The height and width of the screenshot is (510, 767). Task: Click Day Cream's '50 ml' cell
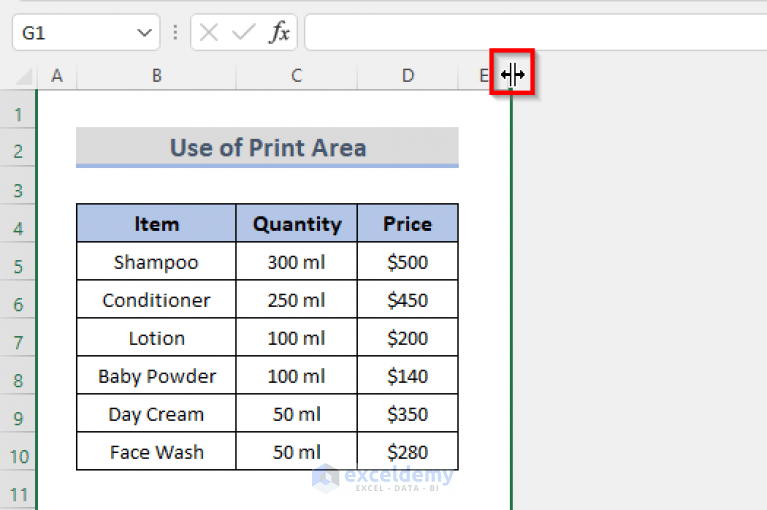coord(296,414)
